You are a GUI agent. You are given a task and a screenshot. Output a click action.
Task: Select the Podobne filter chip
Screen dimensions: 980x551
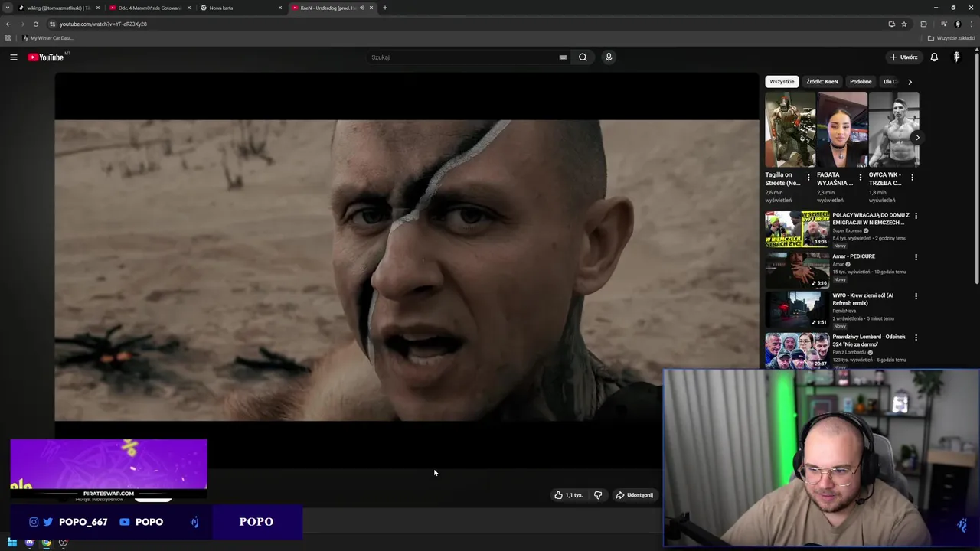(x=861, y=82)
